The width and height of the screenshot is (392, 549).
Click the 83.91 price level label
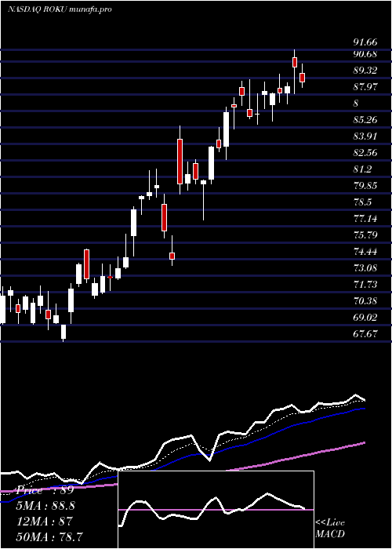365,136
